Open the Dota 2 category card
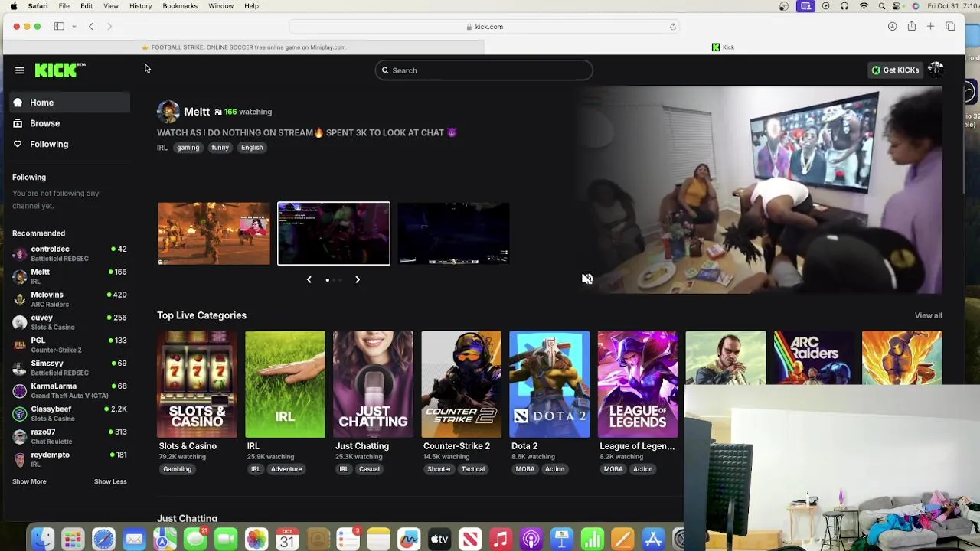The width and height of the screenshot is (980, 551). [549, 384]
